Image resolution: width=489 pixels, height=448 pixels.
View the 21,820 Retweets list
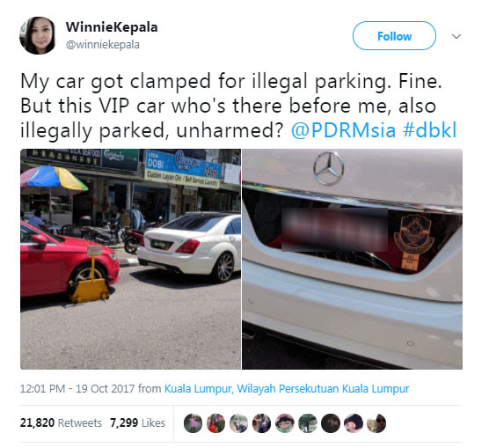[61, 422]
